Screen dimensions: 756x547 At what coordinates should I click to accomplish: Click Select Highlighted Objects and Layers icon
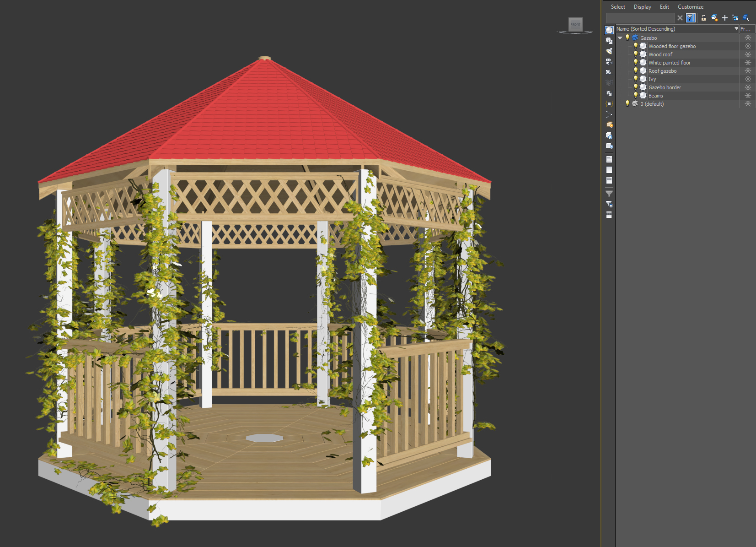click(x=736, y=18)
